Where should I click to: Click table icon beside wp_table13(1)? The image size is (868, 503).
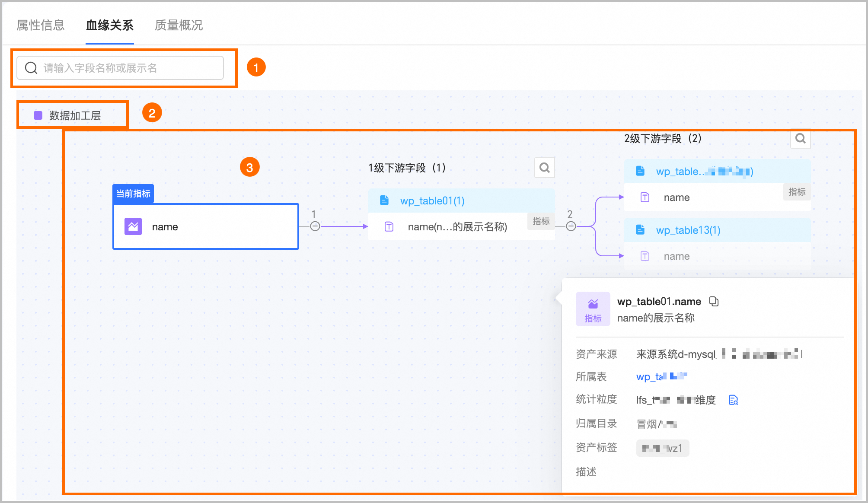tap(640, 230)
